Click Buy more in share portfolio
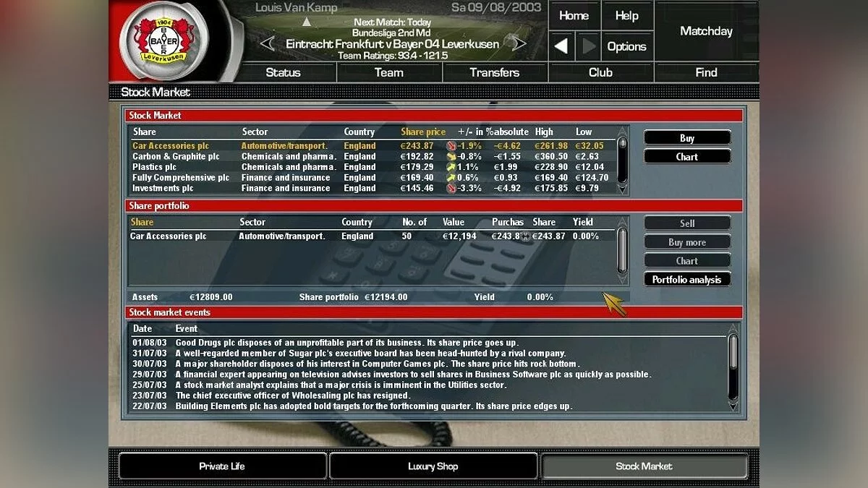This screenshot has height=488, width=868. [687, 242]
